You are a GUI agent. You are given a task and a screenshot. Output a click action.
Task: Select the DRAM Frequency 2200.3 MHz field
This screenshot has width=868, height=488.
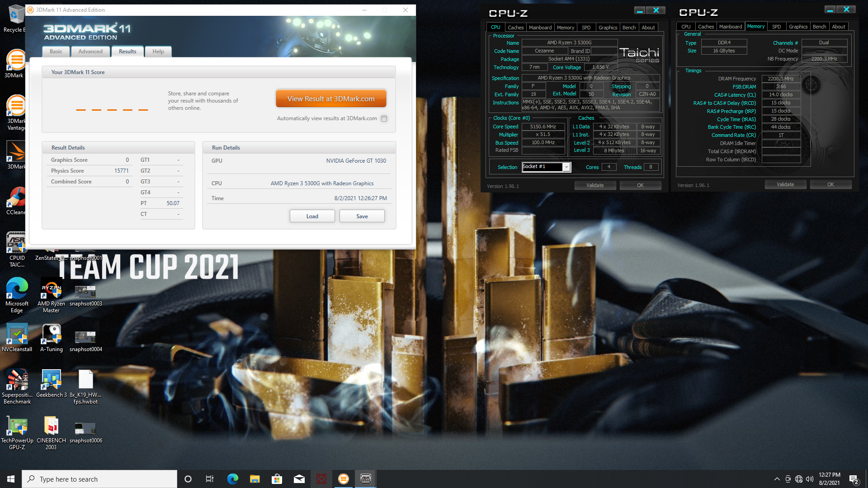(x=781, y=79)
